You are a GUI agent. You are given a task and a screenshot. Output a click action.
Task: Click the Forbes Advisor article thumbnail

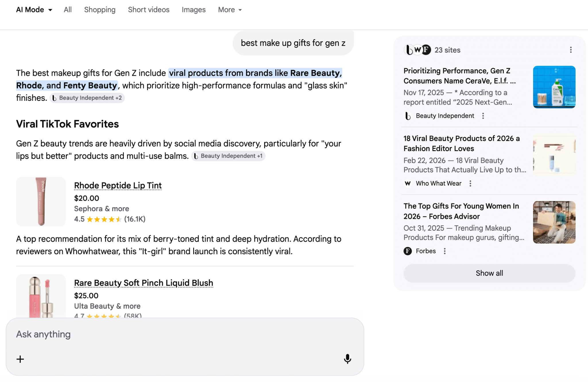tap(554, 222)
